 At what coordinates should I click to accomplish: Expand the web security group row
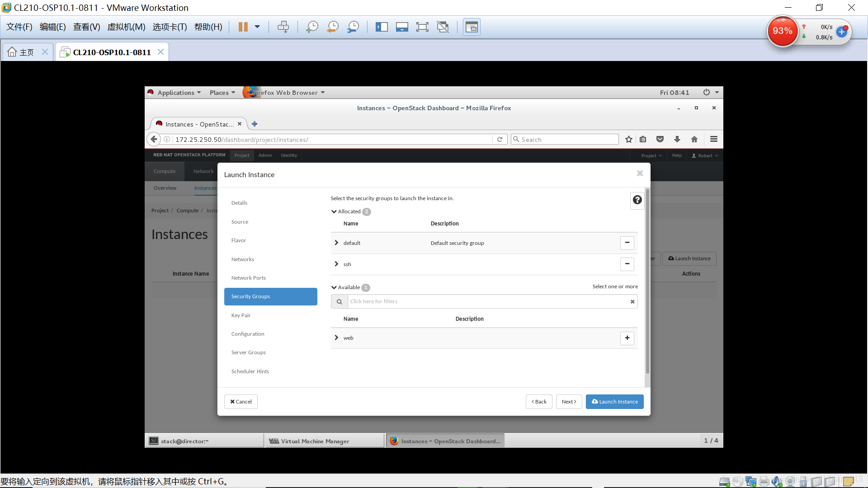336,338
